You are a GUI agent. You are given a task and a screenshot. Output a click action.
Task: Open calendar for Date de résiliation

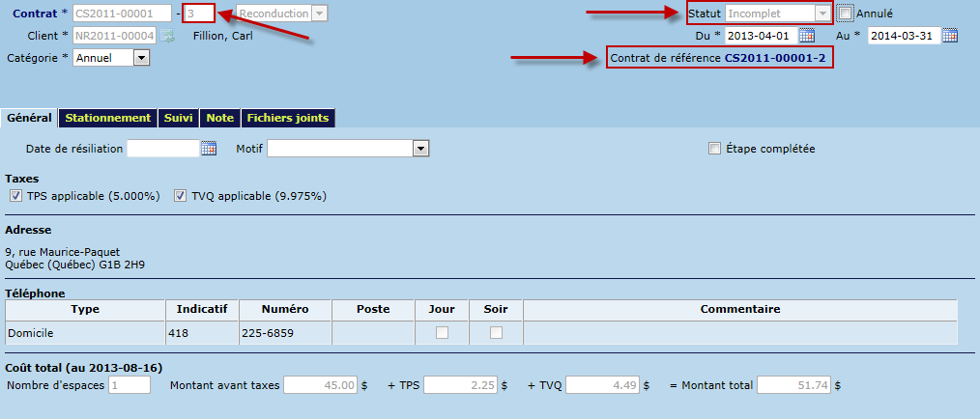point(209,149)
